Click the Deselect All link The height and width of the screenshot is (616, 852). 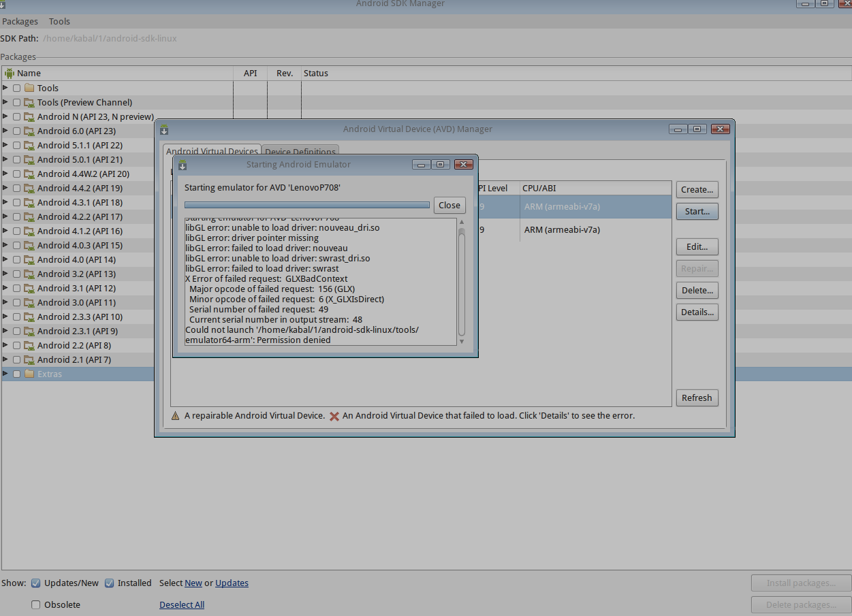182,604
